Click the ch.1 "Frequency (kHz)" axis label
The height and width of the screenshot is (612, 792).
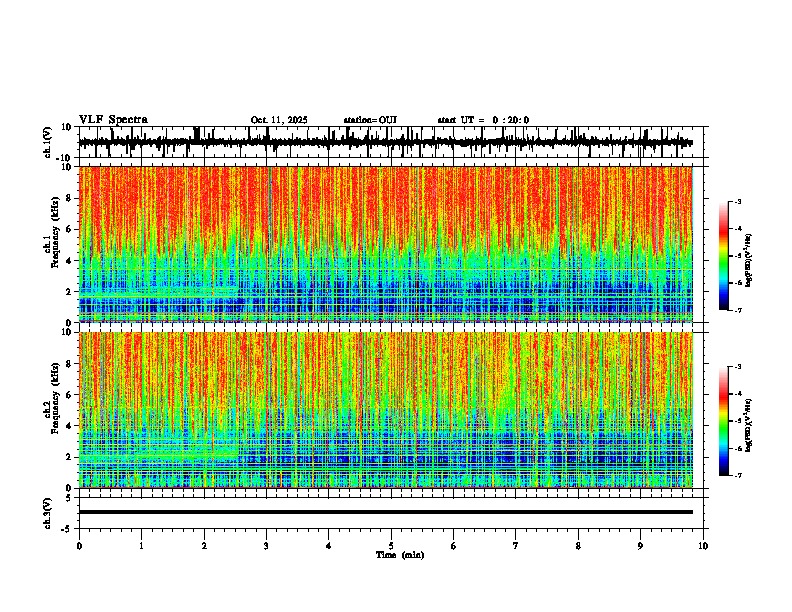click(x=55, y=233)
